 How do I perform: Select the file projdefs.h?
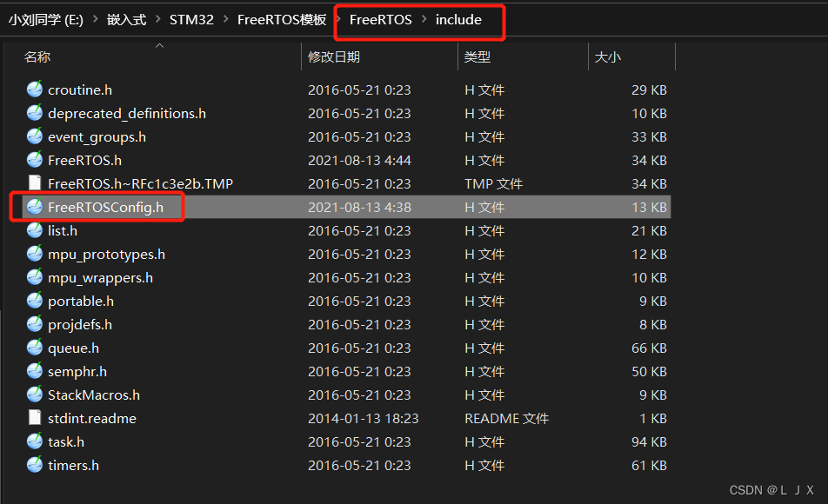tap(80, 324)
